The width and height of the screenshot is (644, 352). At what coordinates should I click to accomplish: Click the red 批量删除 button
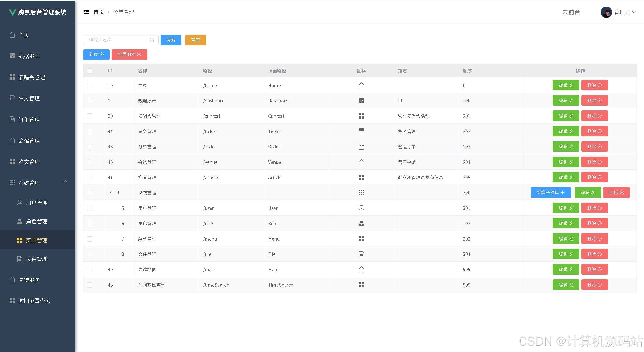[x=130, y=55]
